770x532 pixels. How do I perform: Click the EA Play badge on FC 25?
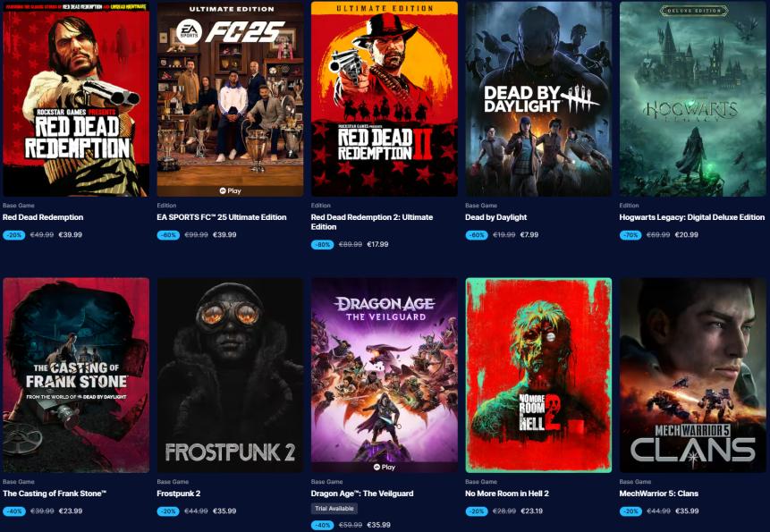coord(231,191)
